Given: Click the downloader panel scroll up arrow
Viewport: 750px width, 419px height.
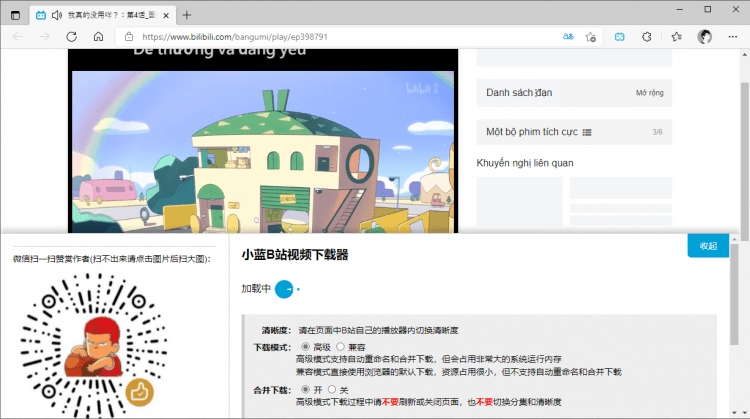Looking at the screenshot, I should pyautogui.click(x=735, y=238).
